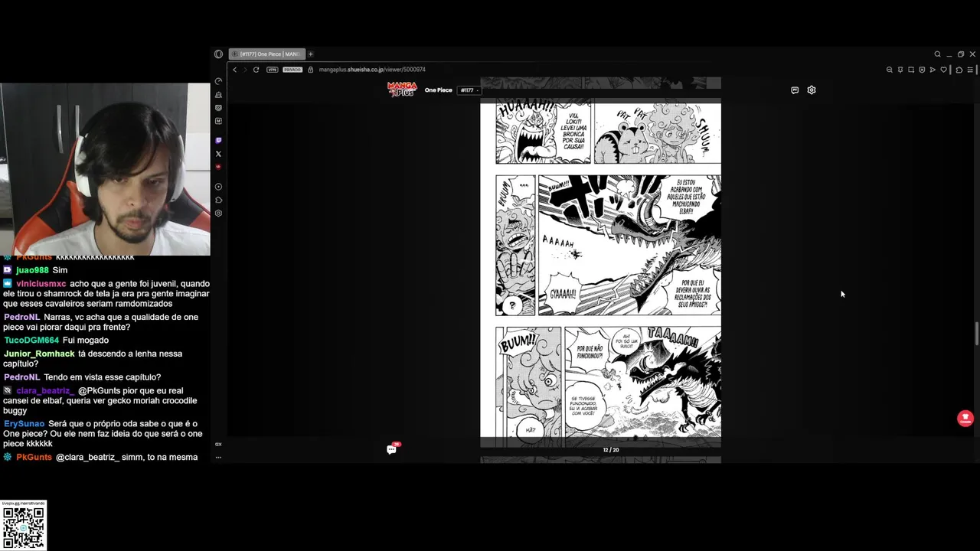Open GX Control in the sidebar
The image size is (980, 551).
(218, 81)
